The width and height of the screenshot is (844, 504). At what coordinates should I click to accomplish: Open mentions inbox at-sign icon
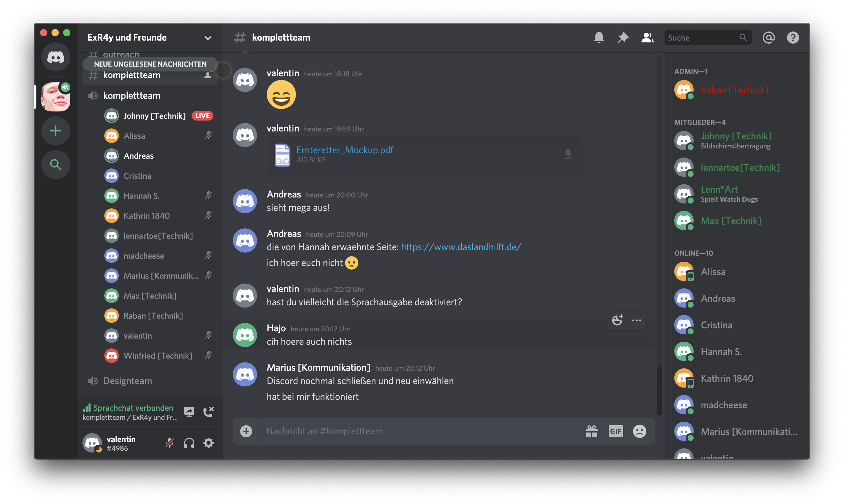coord(769,37)
